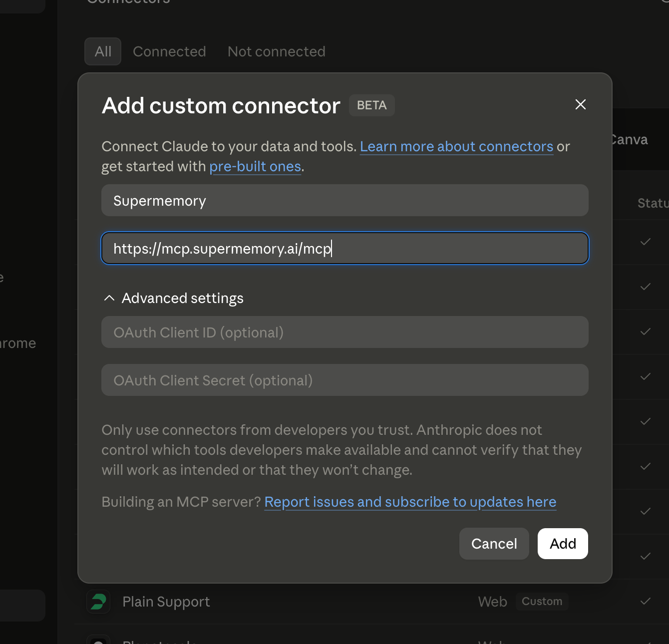Add the Supermemory connector
Screen dimensions: 669x644
(563, 544)
